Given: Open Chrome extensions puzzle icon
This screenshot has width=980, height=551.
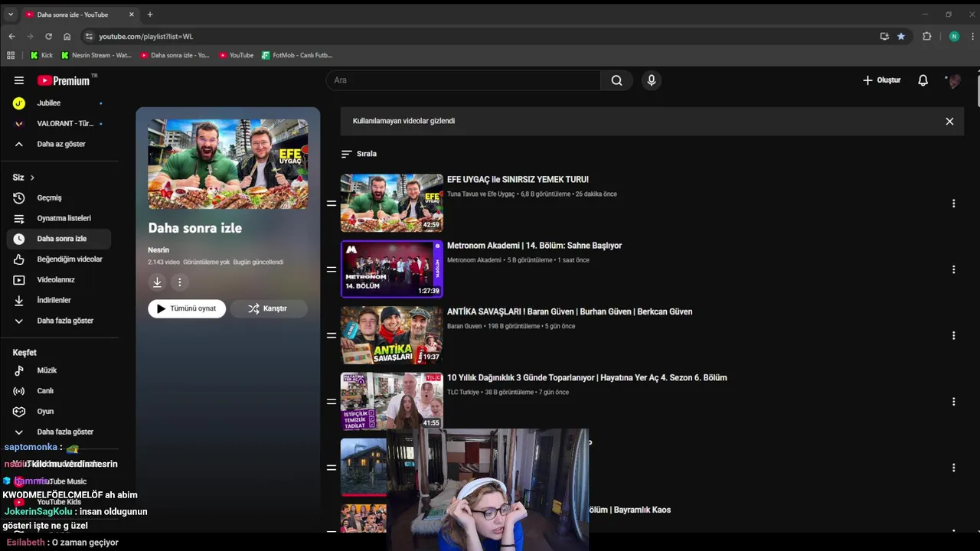Looking at the screenshot, I should [927, 36].
